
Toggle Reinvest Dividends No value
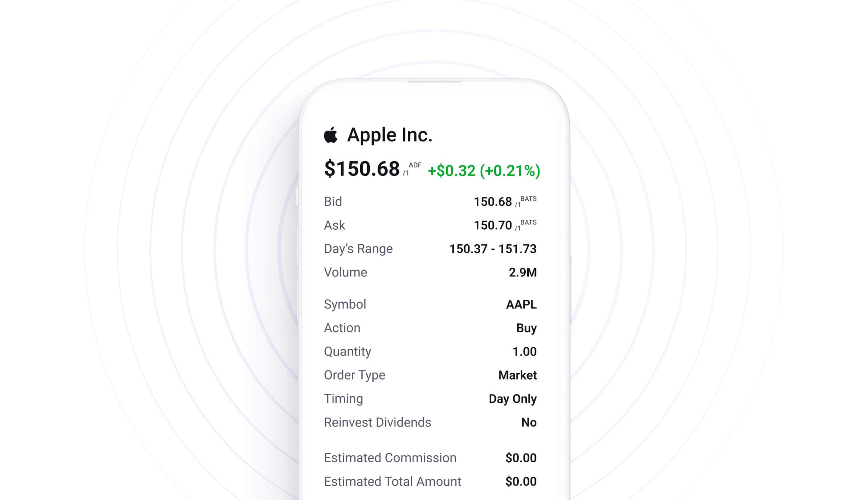529,422
